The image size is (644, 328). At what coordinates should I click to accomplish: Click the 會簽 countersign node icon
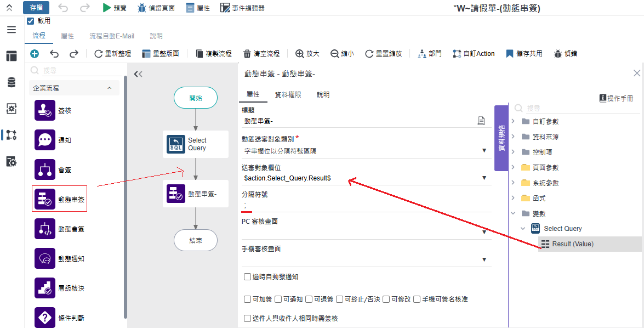45,170
